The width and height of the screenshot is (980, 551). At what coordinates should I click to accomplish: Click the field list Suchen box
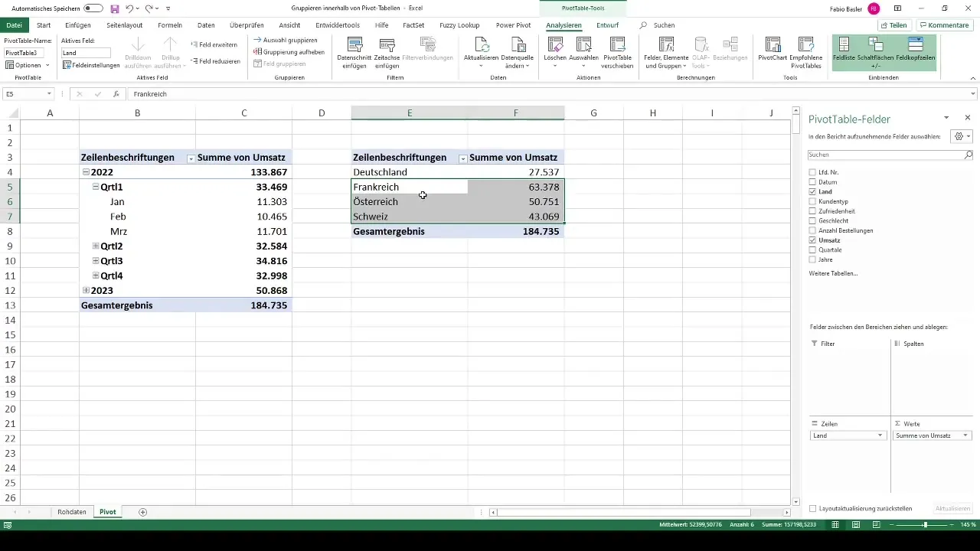tap(890, 155)
